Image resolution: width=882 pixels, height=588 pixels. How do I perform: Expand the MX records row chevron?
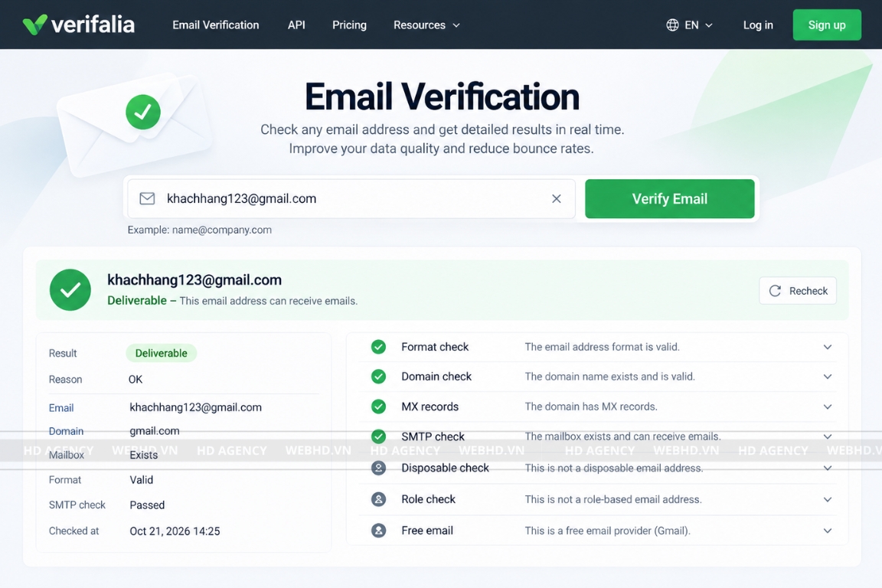point(828,407)
